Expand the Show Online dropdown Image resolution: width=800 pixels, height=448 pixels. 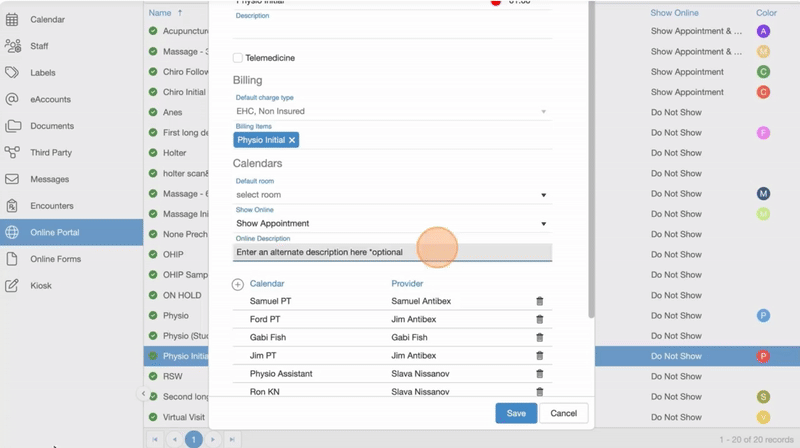click(392, 224)
